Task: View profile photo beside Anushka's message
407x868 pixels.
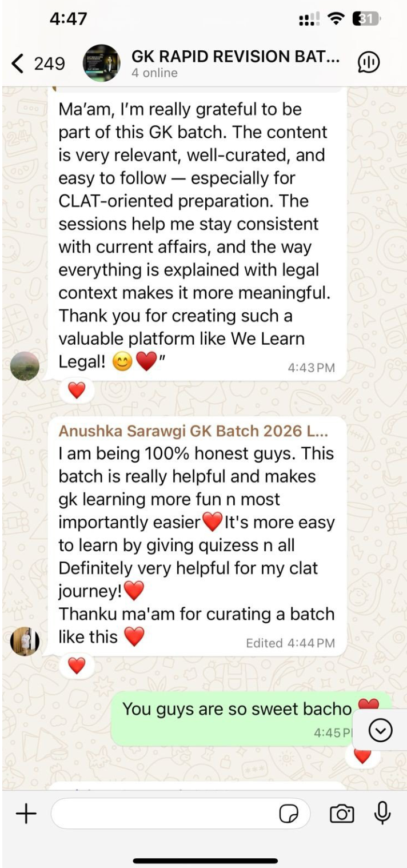Action: pos(25,641)
